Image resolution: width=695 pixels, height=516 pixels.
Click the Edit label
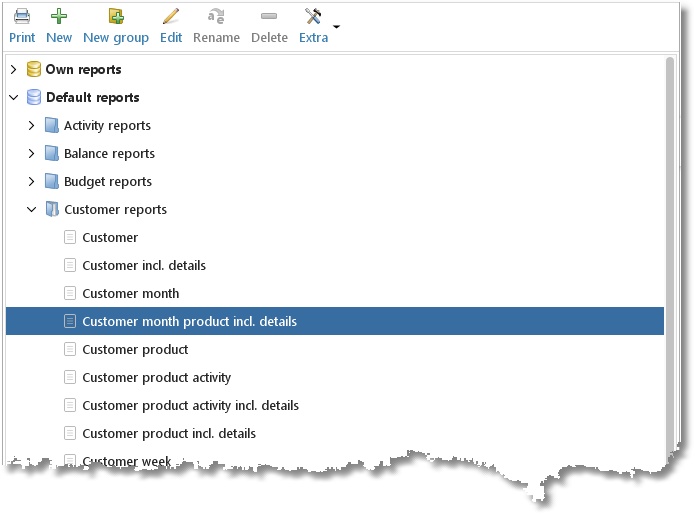click(171, 38)
